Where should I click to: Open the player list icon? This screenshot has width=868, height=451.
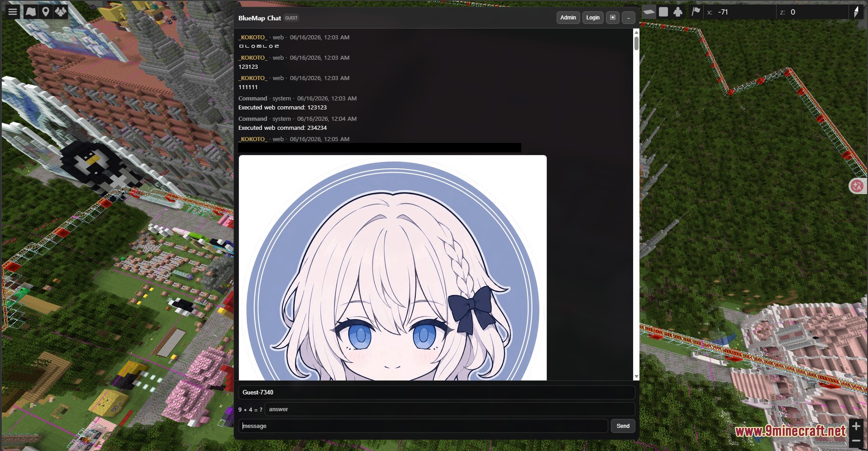[61, 12]
